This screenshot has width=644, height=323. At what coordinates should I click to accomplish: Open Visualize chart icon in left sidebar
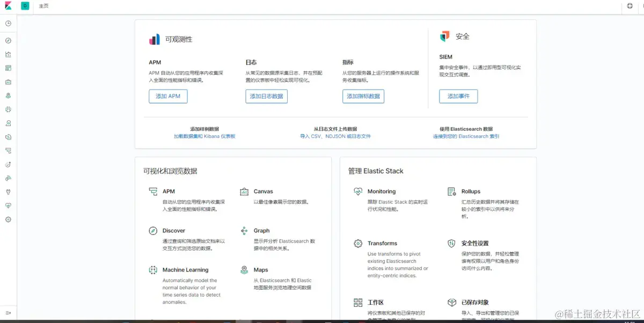tap(8, 54)
